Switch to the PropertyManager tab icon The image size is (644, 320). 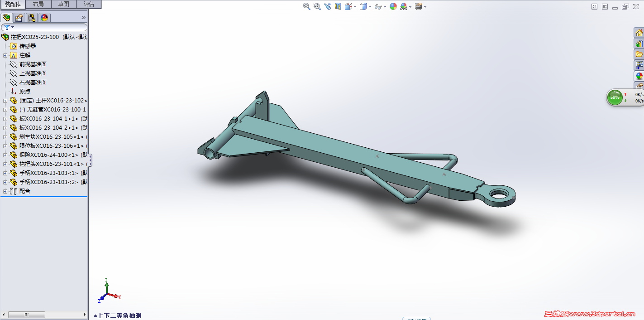point(19,18)
